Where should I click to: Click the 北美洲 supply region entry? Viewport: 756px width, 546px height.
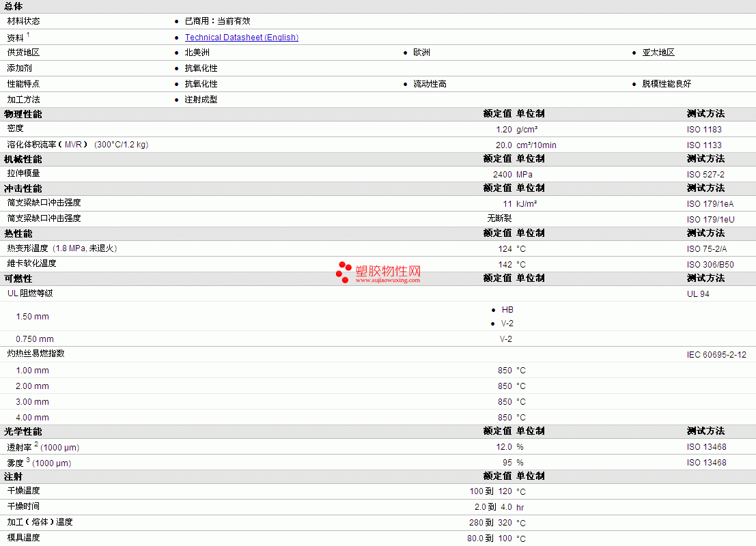[x=197, y=53]
